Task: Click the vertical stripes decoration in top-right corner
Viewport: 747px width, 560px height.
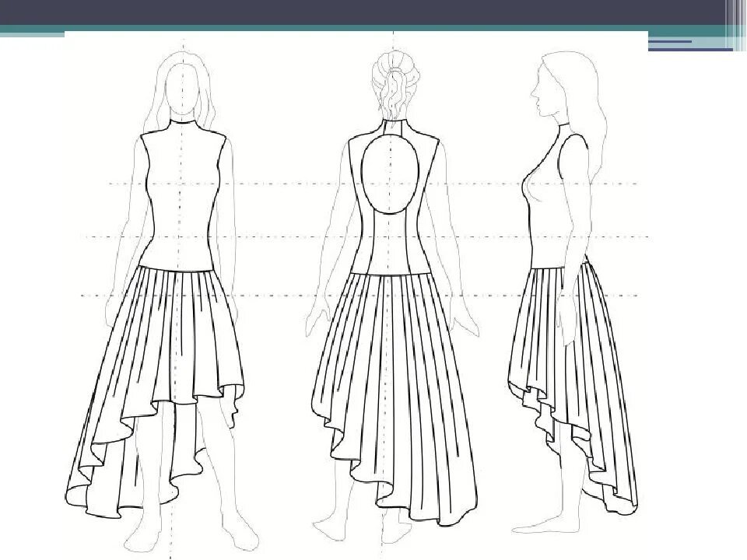Action: [x=736, y=23]
